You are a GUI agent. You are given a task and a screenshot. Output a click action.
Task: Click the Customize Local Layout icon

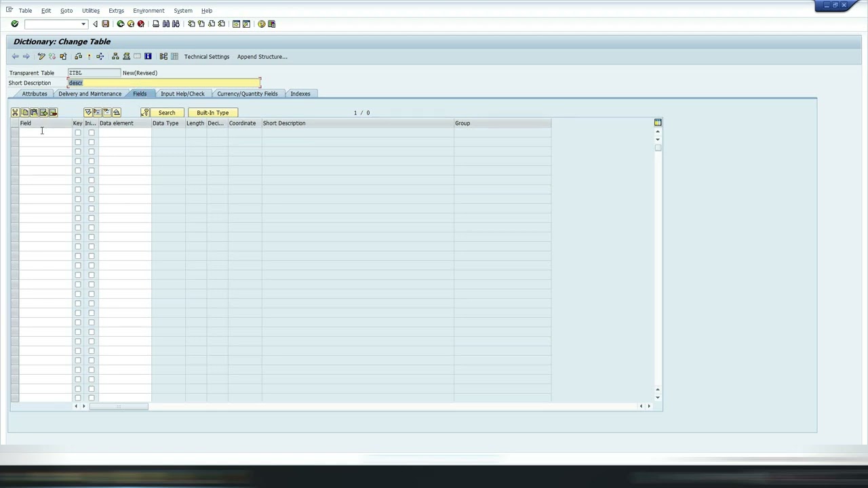coord(272,24)
